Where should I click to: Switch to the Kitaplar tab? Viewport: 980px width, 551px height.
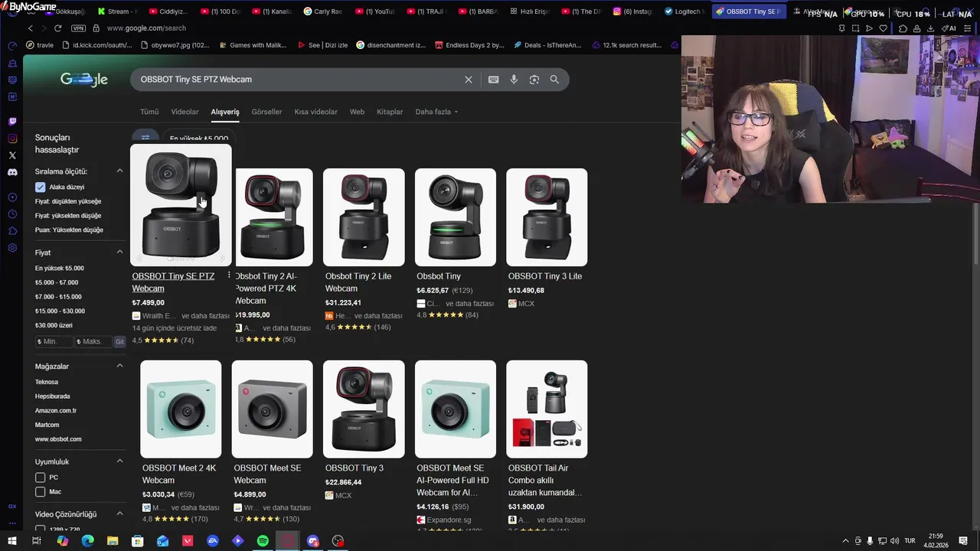(390, 112)
